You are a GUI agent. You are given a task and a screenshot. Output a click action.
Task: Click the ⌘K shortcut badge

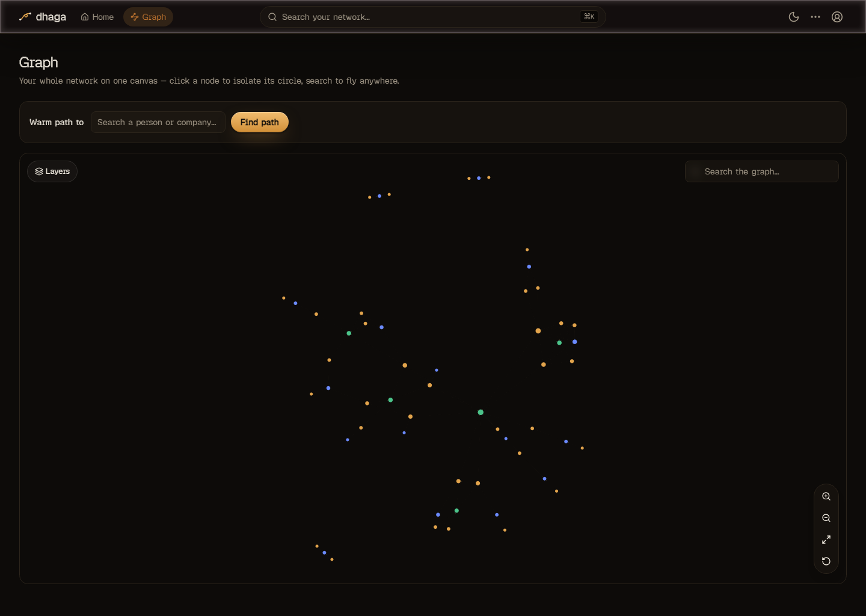click(x=589, y=17)
